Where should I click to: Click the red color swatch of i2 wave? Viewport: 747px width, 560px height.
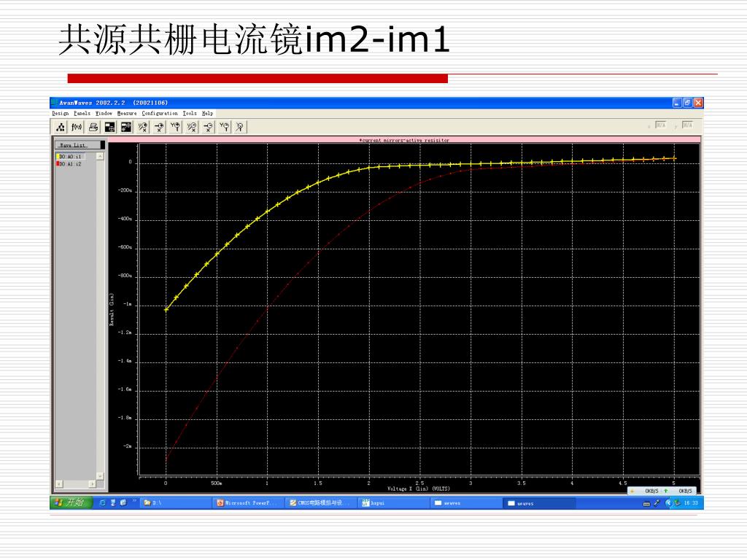click(x=58, y=164)
